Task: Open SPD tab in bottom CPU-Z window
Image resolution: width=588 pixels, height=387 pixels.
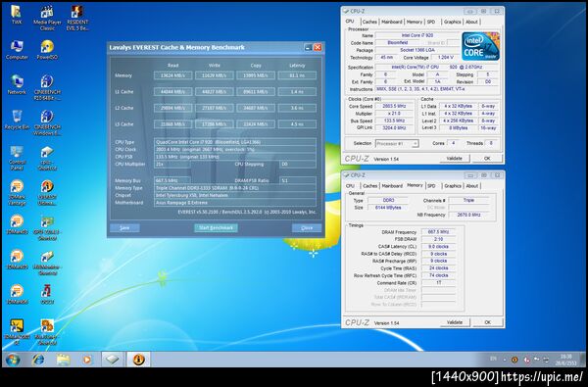Action: [x=431, y=186]
